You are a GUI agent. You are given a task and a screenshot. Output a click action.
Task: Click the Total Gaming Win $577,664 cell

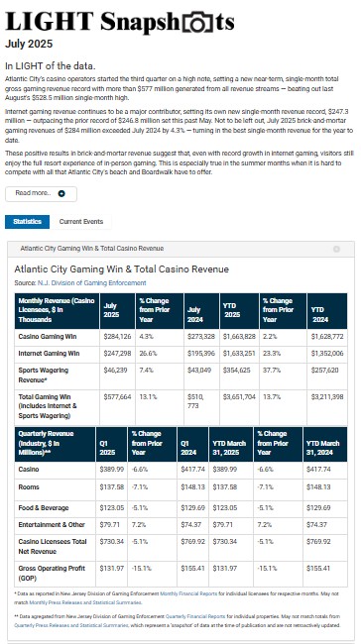click(x=117, y=407)
